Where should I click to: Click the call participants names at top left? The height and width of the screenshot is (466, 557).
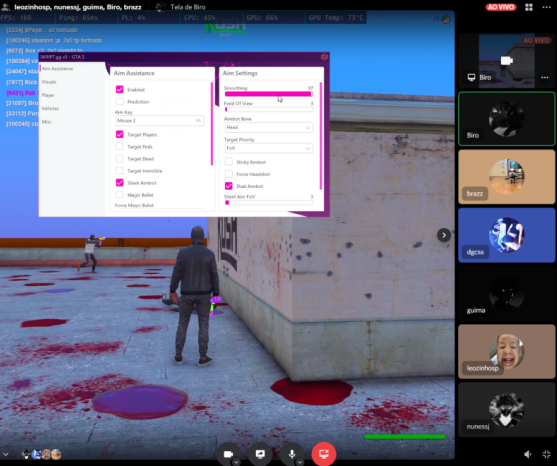click(x=78, y=7)
